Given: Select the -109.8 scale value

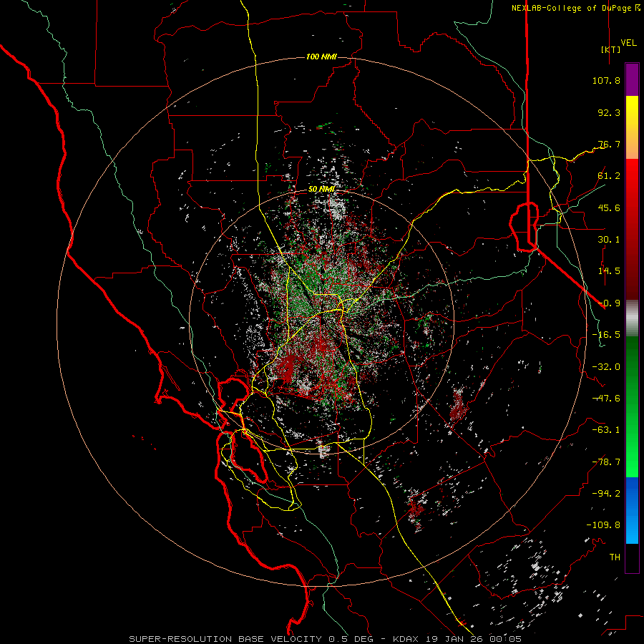Looking at the screenshot, I should click(603, 525).
